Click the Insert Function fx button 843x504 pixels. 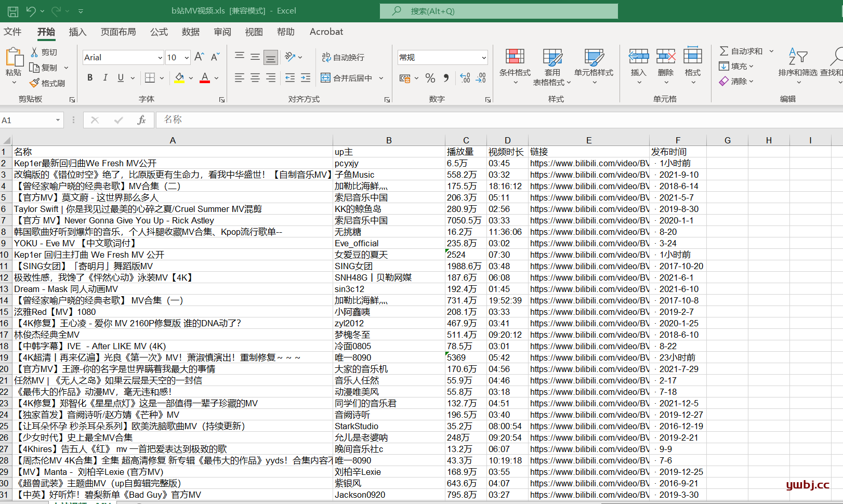click(x=141, y=120)
